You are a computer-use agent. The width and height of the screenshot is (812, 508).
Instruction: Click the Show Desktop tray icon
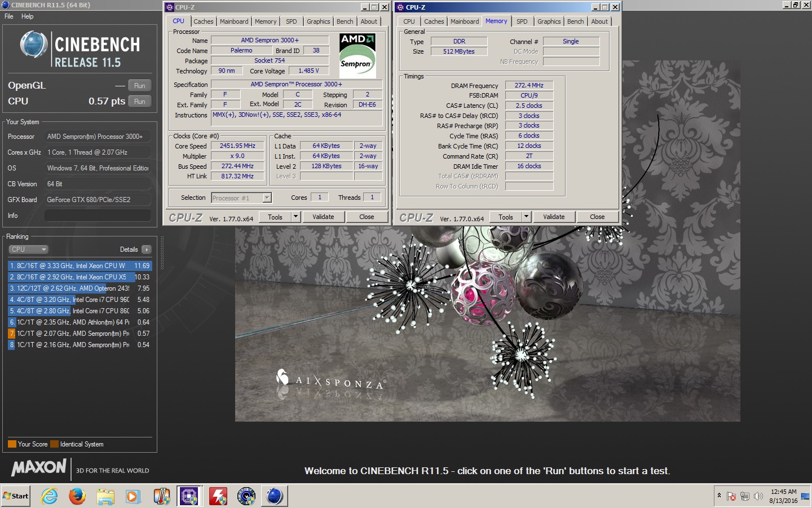click(x=805, y=497)
